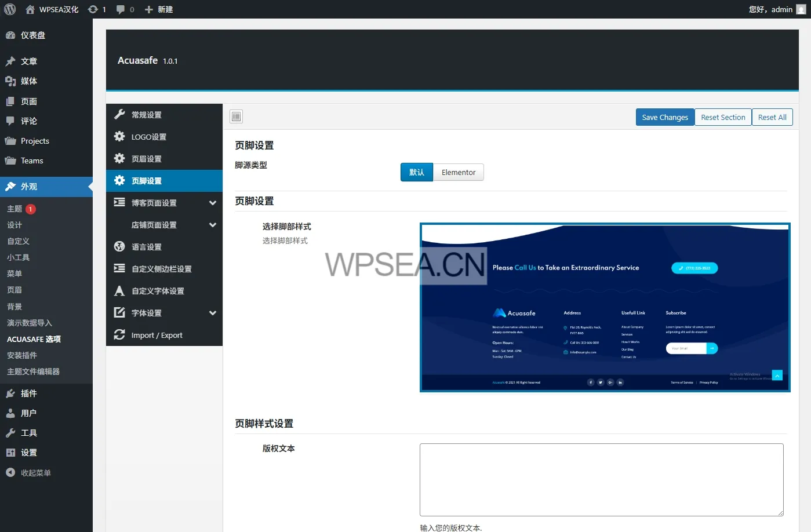This screenshot has height=532, width=811.
Task: Open the updates icon in admin bar
Action: [93, 9]
